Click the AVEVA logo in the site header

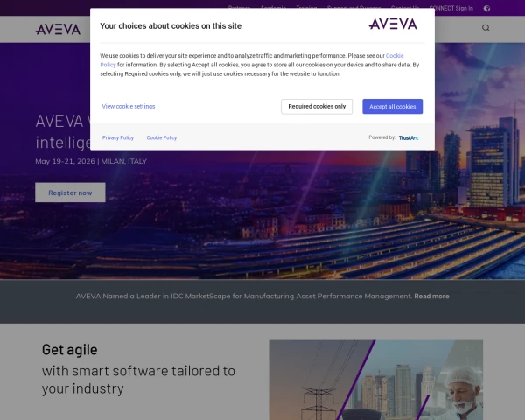tap(58, 29)
